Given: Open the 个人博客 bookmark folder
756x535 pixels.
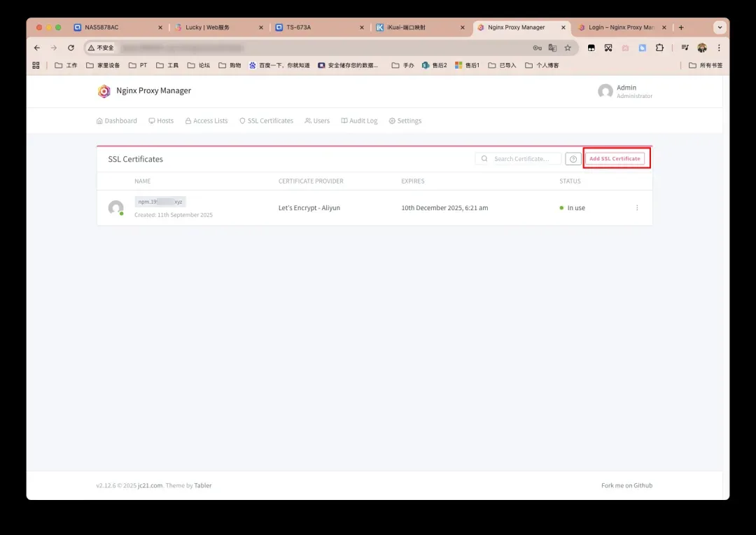Looking at the screenshot, I should click(x=542, y=65).
